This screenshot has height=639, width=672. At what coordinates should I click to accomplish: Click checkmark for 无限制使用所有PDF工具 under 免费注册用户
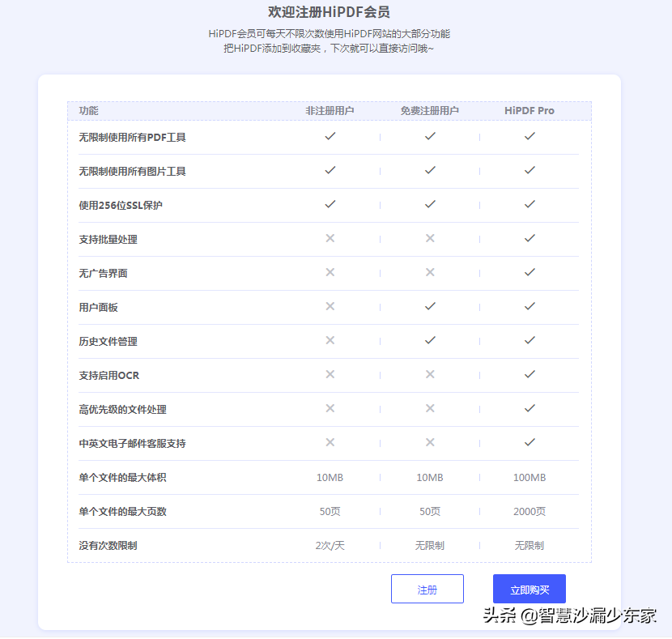coord(430,136)
